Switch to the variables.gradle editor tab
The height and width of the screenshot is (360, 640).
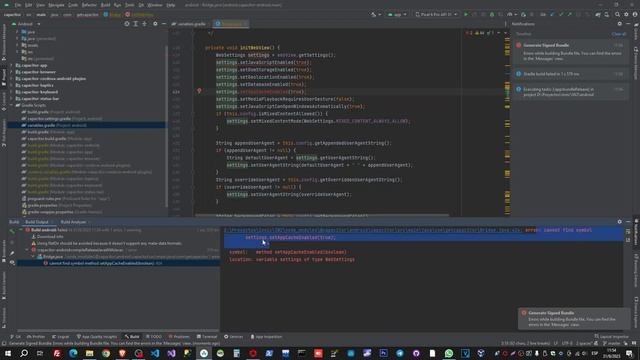pyautogui.click(x=189, y=24)
